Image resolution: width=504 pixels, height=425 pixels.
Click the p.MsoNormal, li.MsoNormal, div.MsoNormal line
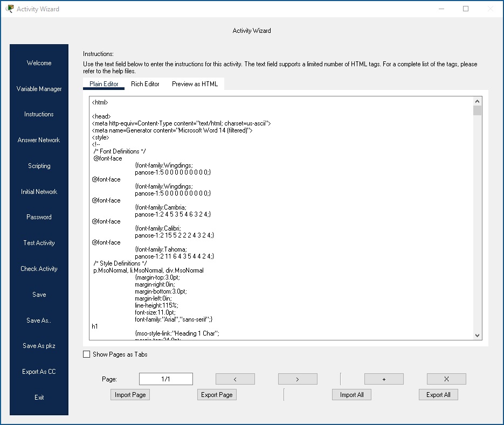pos(148,270)
